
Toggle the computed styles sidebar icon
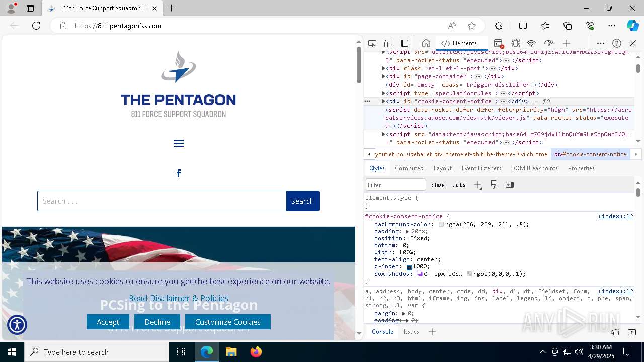pyautogui.click(x=510, y=185)
